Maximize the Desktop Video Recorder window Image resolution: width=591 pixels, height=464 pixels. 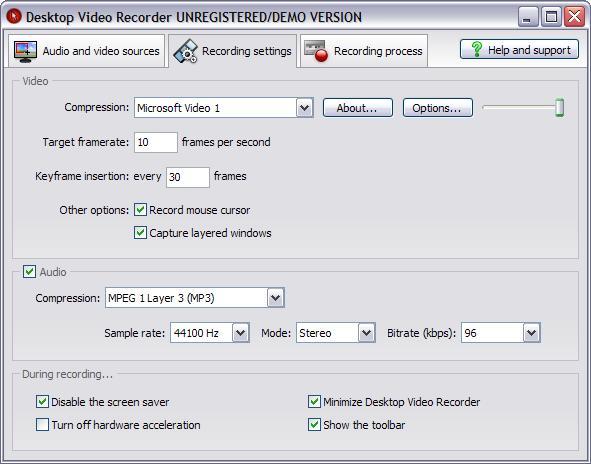pos(551,17)
